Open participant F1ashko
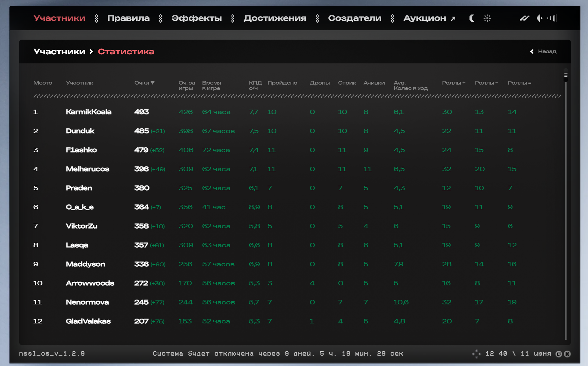 pyautogui.click(x=81, y=150)
